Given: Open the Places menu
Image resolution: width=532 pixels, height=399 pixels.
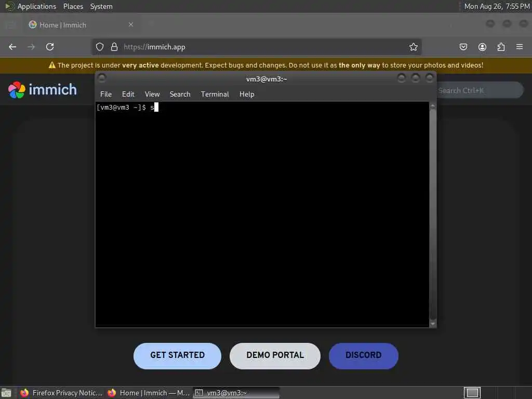Looking at the screenshot, I should tap(73, 6).
